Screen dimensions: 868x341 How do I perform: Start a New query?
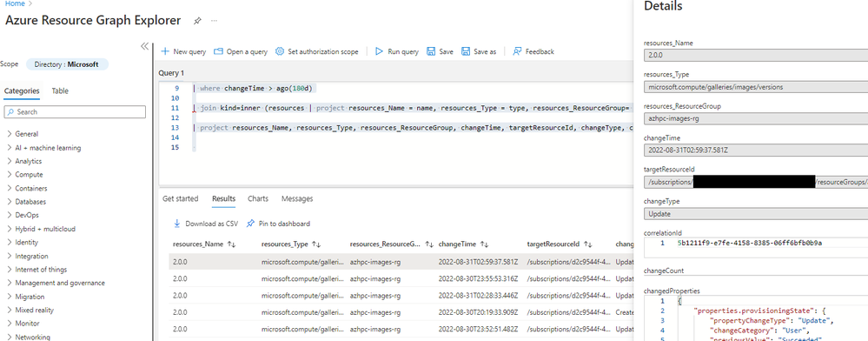[183, 51]
